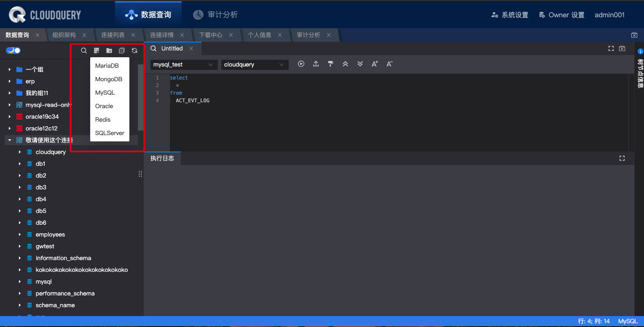Image resolution: width=644 pixels, height=327 pixels.
Task: Select the performance_schema database
Action: point(65,293)
